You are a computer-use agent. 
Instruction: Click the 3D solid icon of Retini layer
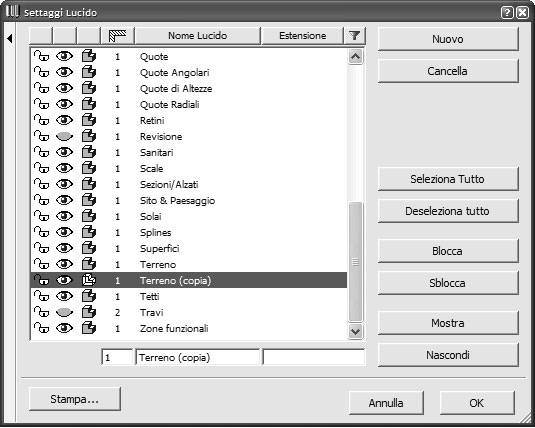pyautogui.click(x=89, y=120)
